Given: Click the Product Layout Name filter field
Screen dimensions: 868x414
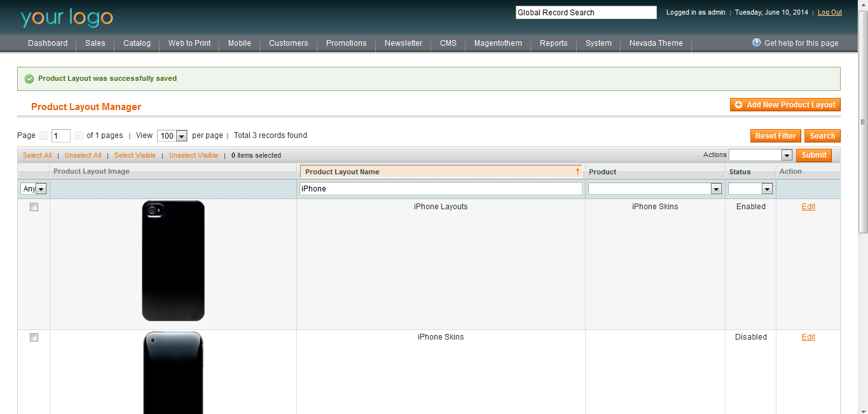Looking at the screenshot, I should coord(441,189).
